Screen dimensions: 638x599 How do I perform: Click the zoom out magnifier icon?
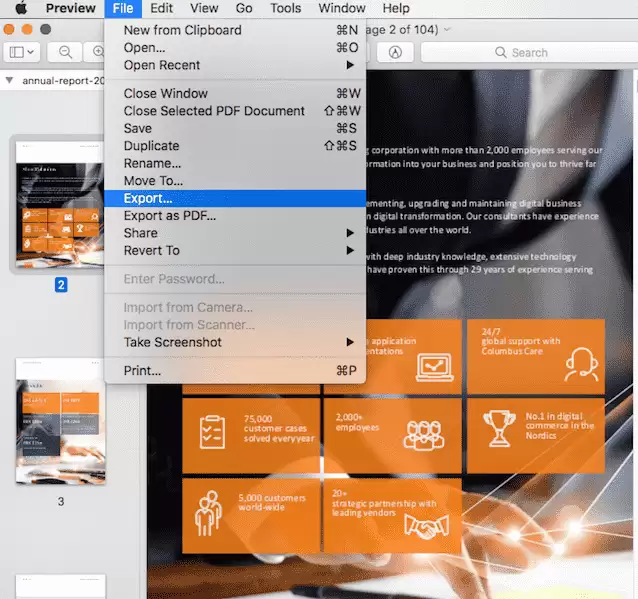point(66,51)
